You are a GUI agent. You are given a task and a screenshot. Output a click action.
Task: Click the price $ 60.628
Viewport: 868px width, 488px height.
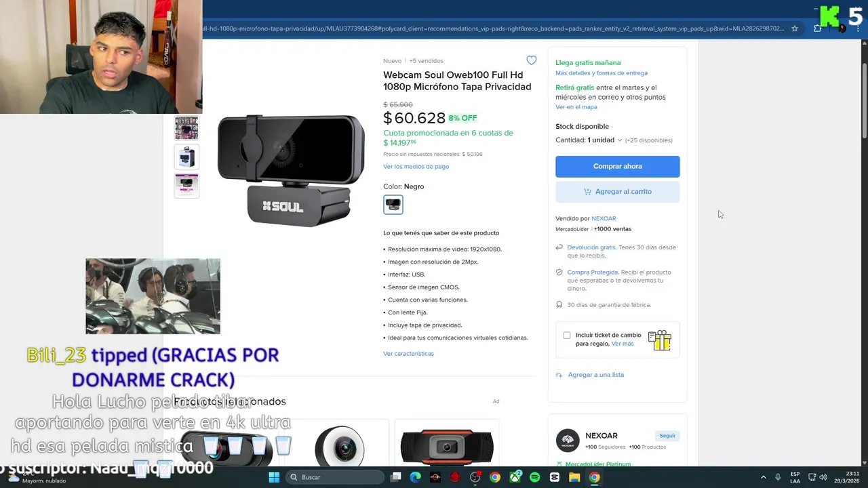tap(414, 119)
